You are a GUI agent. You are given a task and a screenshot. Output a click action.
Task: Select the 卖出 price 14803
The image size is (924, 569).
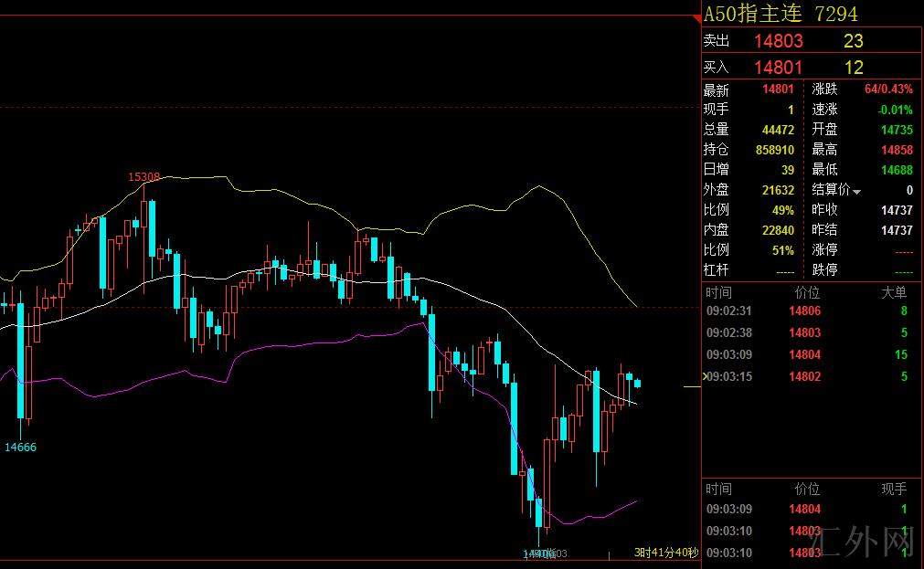[x=778, y=41]
